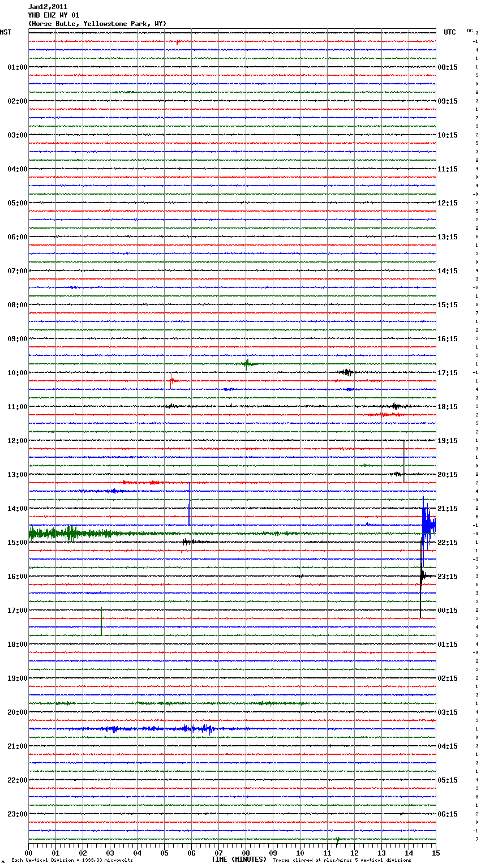
Task: Click the green vertical spike below the 17:00 trace
Action: (101, 622)
